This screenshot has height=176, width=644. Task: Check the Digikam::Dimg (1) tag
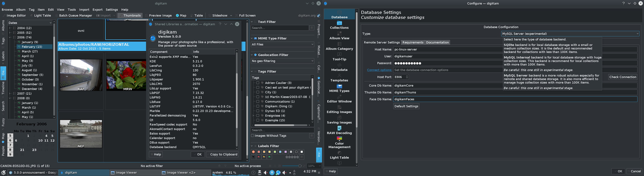pyautogui.click(x=258, y=106)
